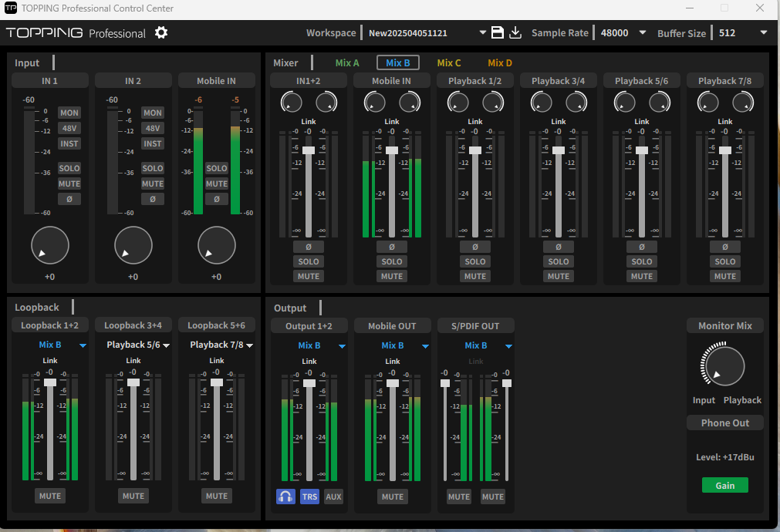
Task: Toggle INST mode on IN 2
Action: point(152,143)
